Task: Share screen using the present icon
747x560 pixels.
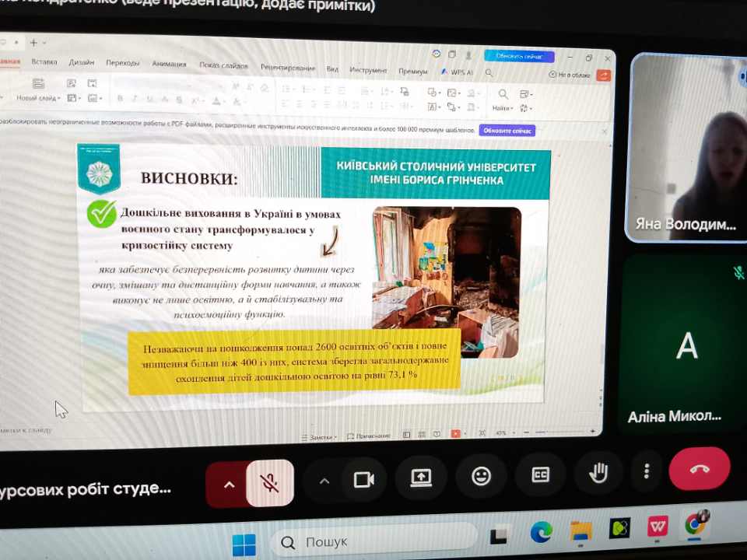Action: coord(421,478)
